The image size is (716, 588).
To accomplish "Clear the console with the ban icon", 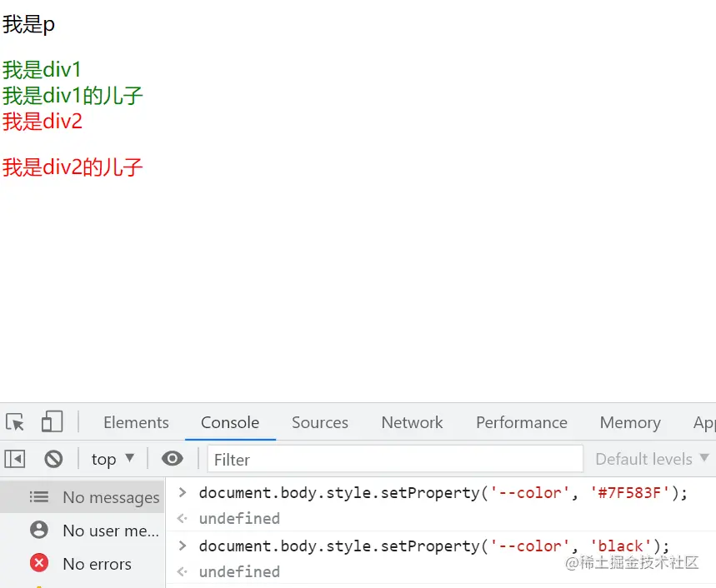I will [53, 458].
